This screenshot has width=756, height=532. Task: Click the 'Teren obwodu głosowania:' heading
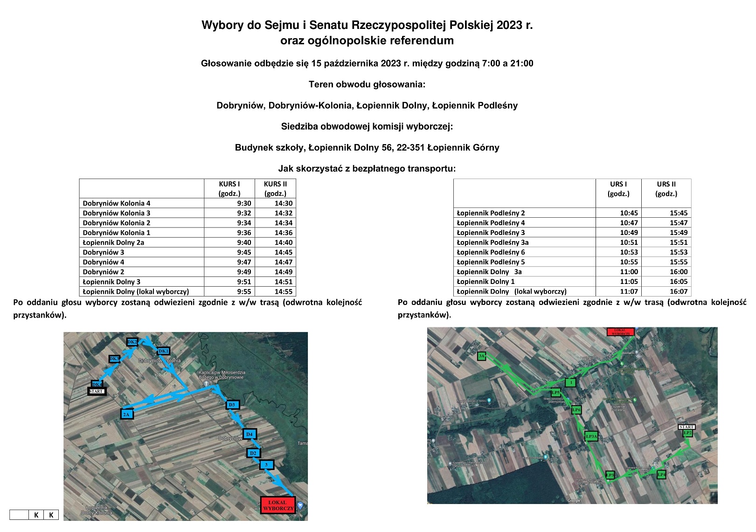(367, 84)
